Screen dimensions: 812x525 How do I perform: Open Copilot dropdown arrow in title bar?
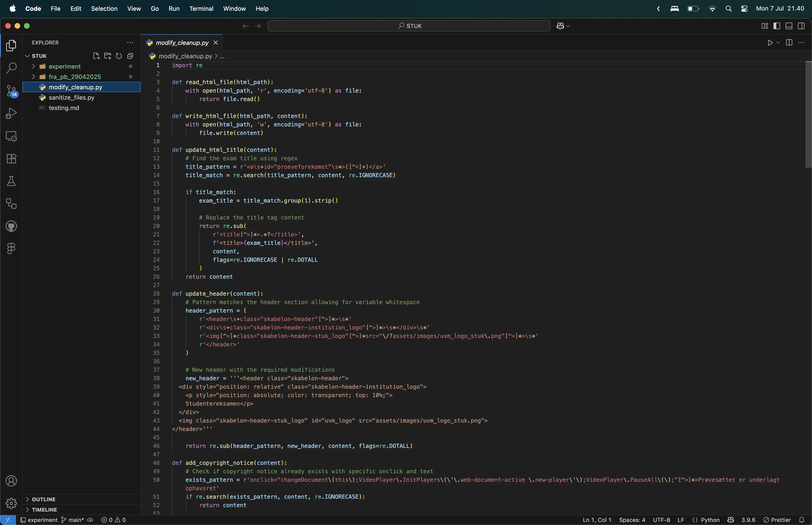coord(568,26)
